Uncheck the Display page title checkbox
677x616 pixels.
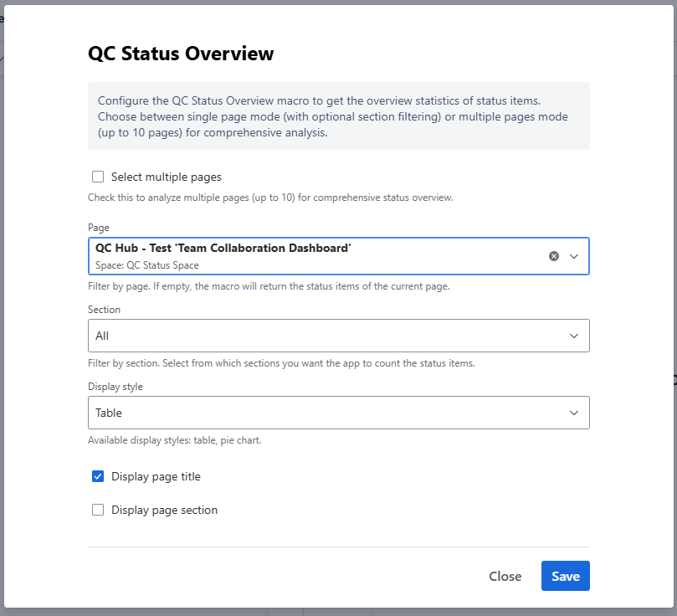[98, 476]
